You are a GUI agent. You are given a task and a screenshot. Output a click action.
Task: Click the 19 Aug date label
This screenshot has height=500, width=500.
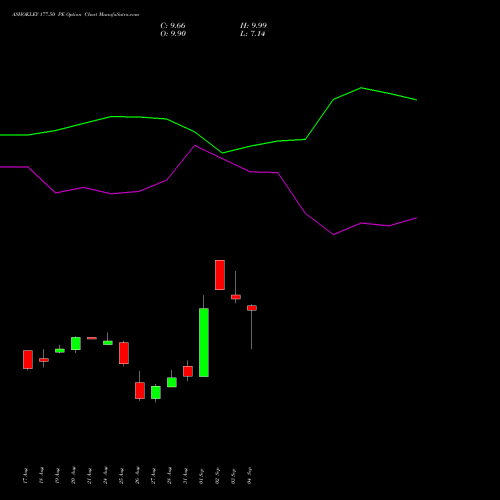tap(58, 476)
